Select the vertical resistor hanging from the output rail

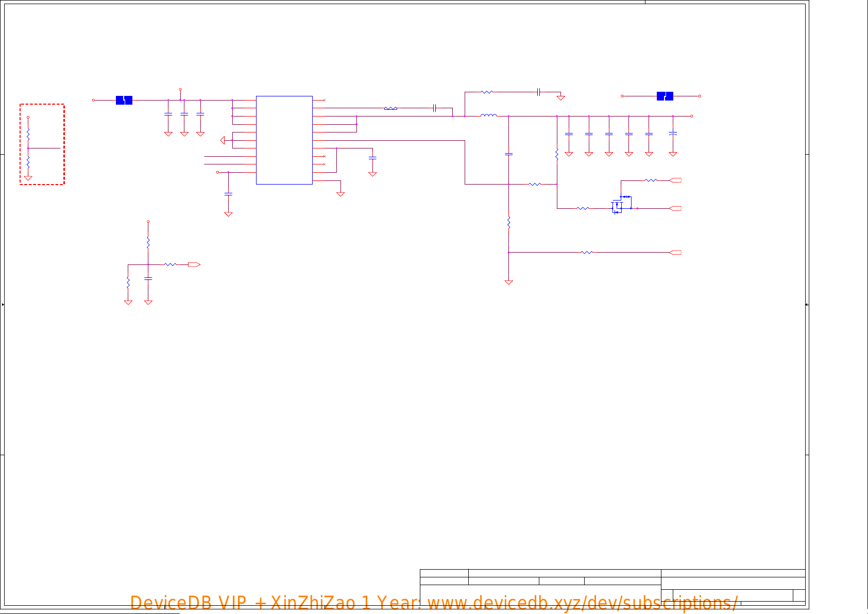tap(557, 154)
